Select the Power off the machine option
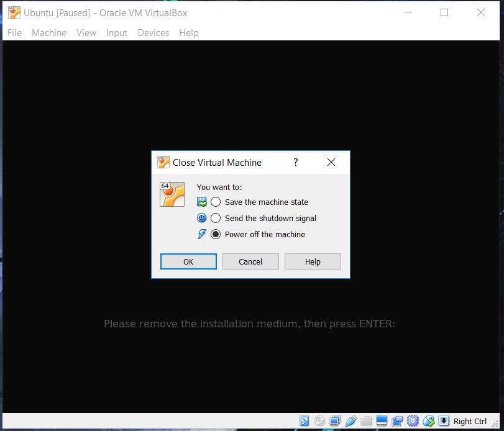 point(258,234)
